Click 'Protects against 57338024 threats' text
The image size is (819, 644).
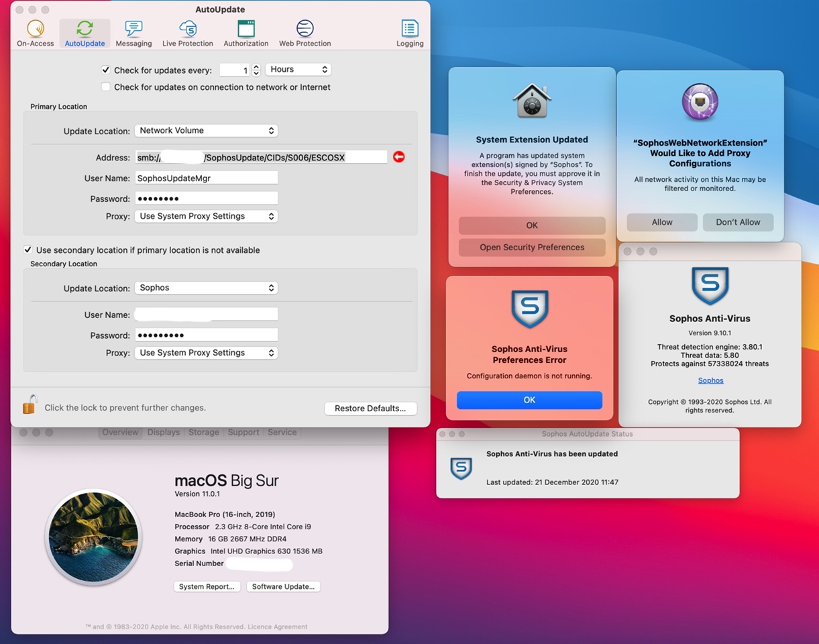710,364
